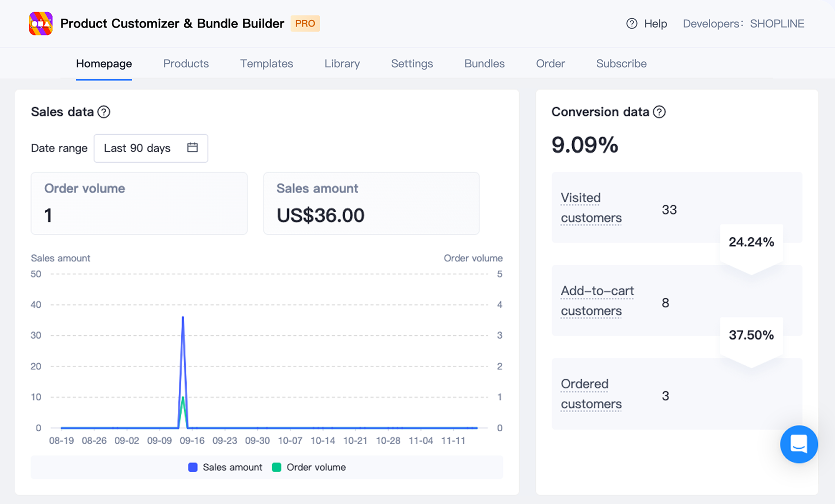
Task: Select the Bundles tab
Action: (x=485, y=63)
